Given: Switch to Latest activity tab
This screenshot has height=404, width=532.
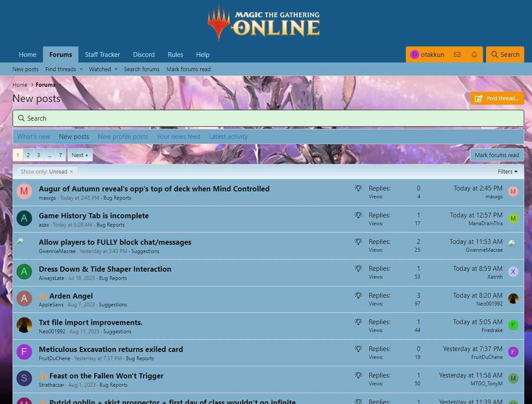Looking at the screenshot, I should (x=228, y=137).
